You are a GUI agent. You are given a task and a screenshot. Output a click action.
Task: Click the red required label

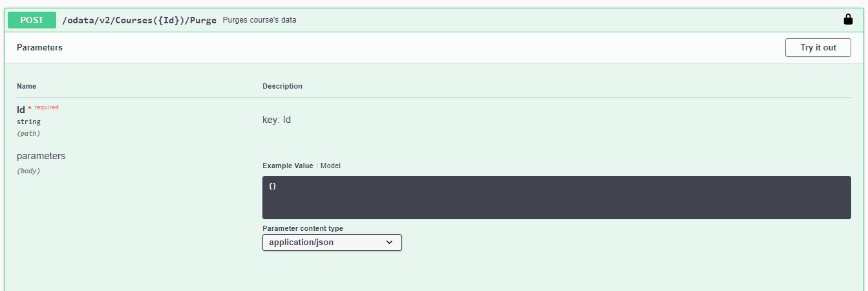(47, 107)
